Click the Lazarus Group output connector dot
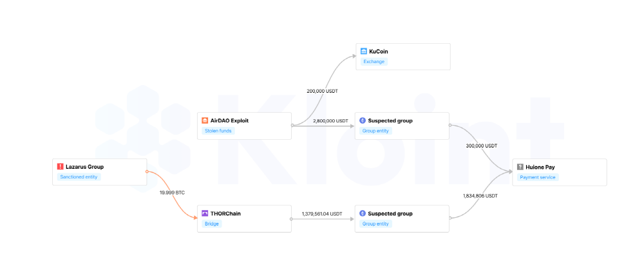The height and width of the screenshot is (268, 644). 147,172
